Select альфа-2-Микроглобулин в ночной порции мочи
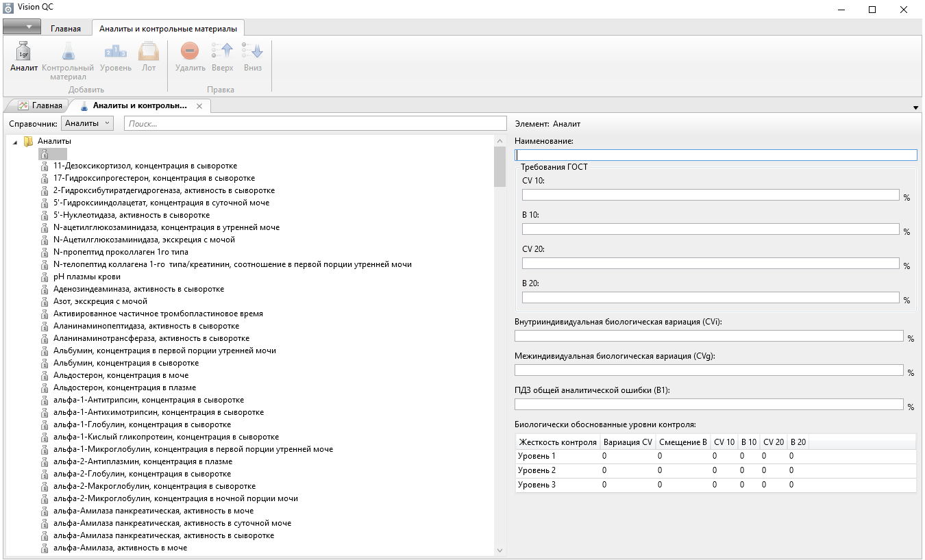 [x=175, y=498]
